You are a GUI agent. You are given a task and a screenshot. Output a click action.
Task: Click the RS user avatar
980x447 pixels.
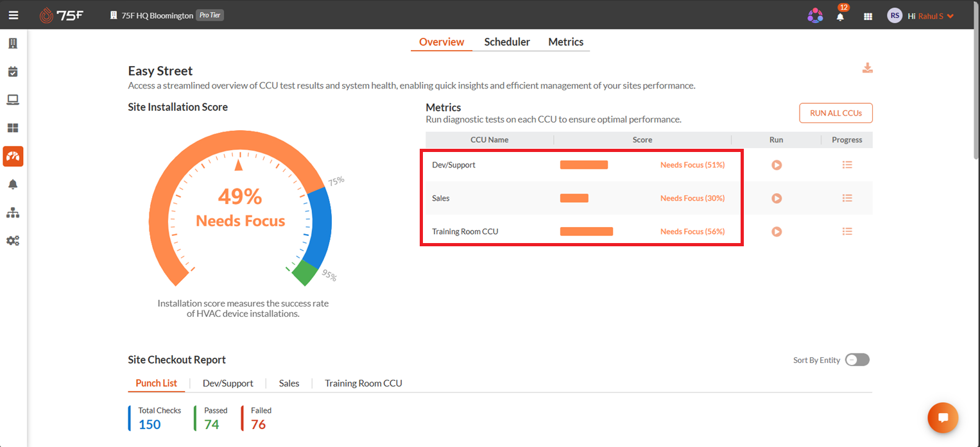tap(895, 15)
